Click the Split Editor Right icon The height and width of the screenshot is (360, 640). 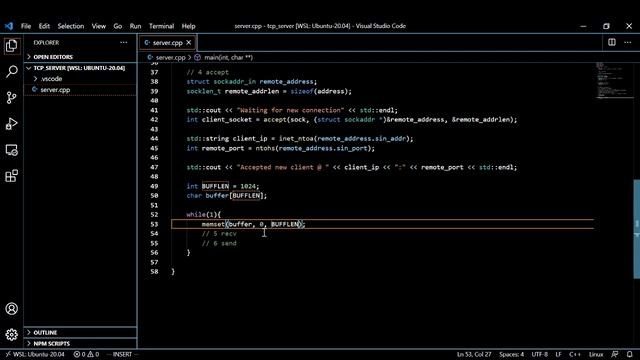611,42
